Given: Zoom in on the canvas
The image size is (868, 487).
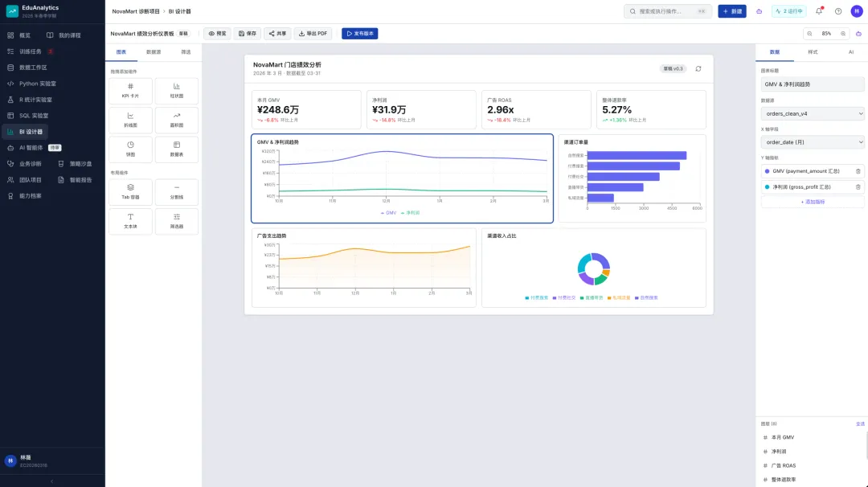Looking at the screenshot, I should pos(843,34).
